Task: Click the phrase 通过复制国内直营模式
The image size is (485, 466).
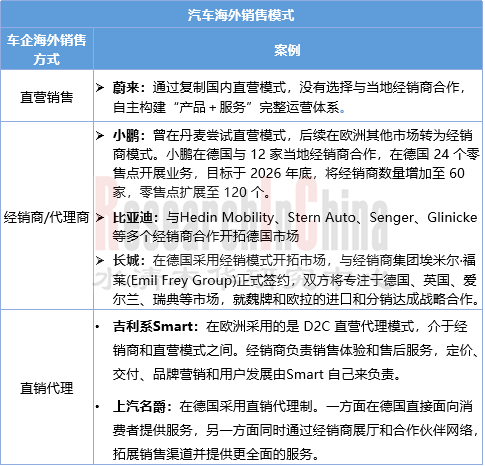Action: pos(219,88)
